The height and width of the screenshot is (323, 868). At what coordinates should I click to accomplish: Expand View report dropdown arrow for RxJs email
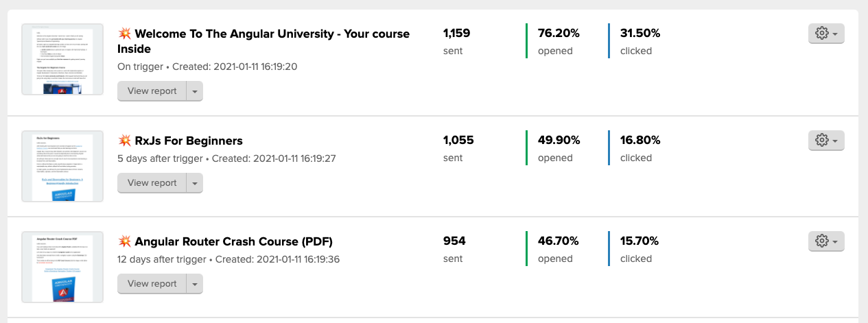click(x=194, y=183)
